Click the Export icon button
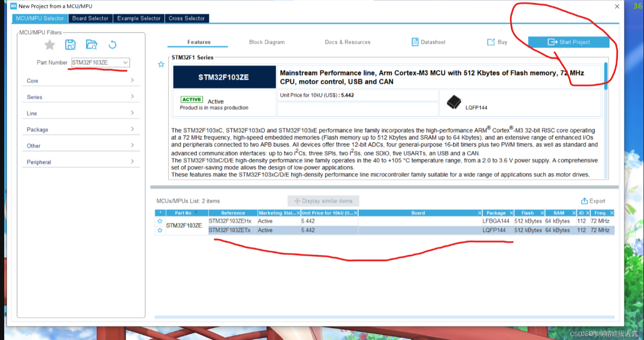This screenshot has height=340, width=644. pos(593,201)
